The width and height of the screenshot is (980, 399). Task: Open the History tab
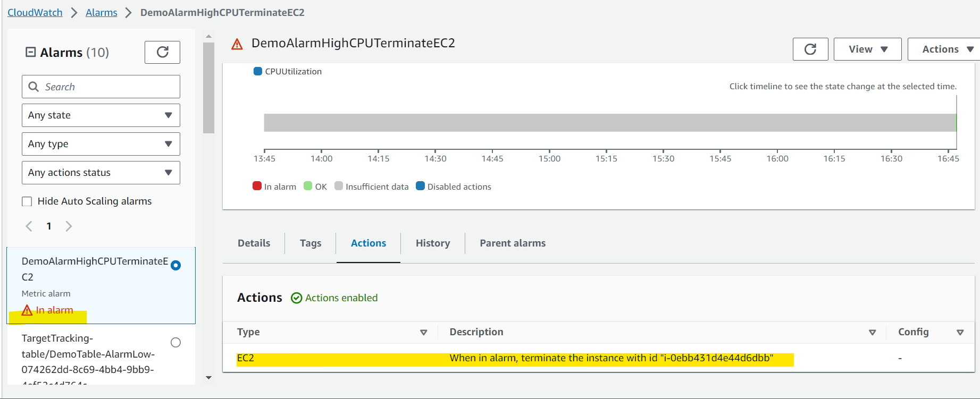pos(433,243)
